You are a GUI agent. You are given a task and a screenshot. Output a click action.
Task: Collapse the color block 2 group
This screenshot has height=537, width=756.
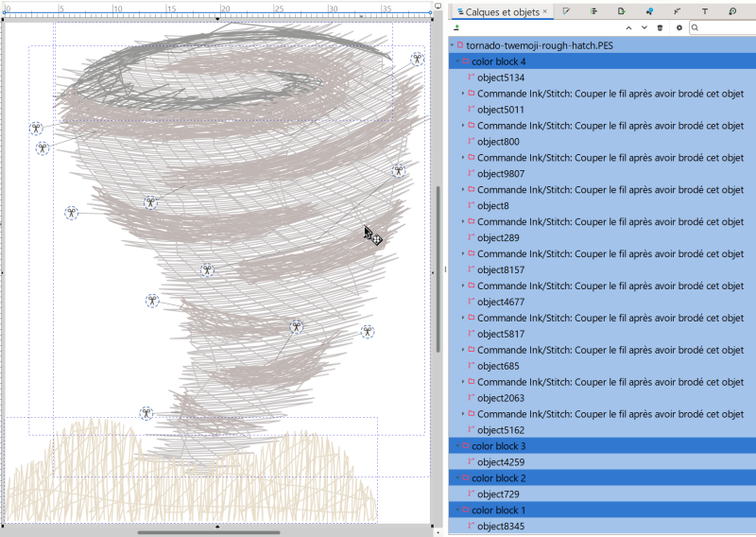tap(457, 477)
